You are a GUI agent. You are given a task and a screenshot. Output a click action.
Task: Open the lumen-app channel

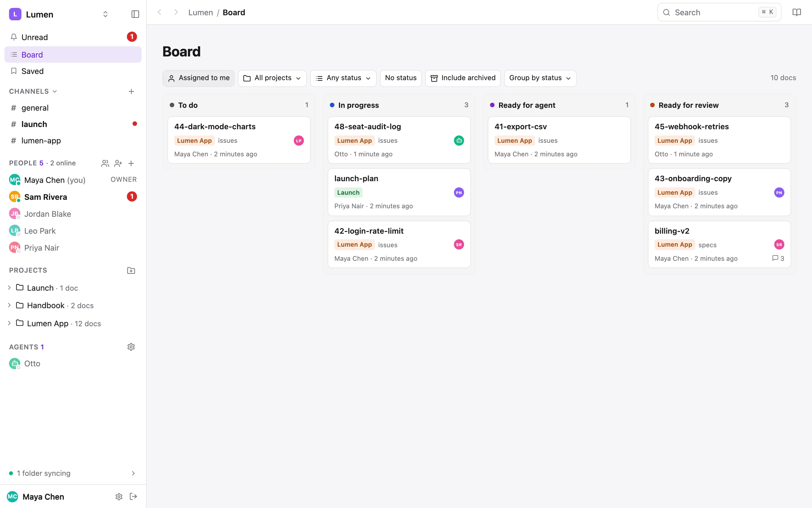pyautogui.click(x=73, y=141)
